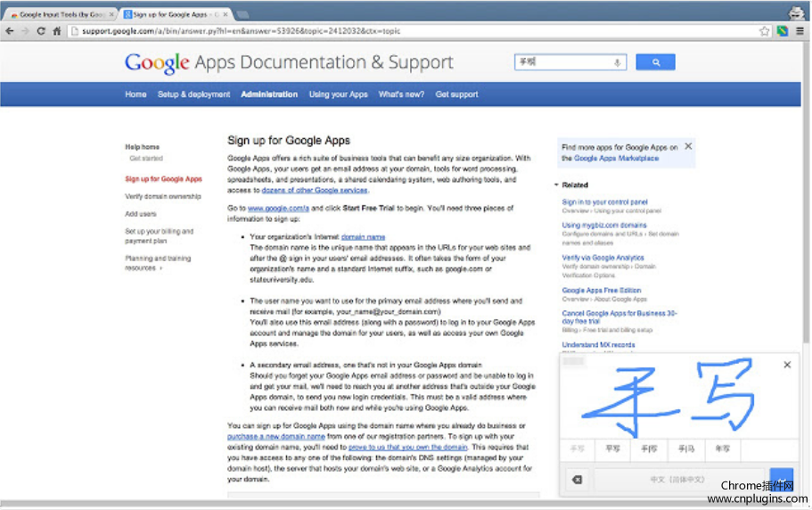Reload the page with the refresh icon
The width and height of the screenshot is (812, 510).
coord(41,31)
